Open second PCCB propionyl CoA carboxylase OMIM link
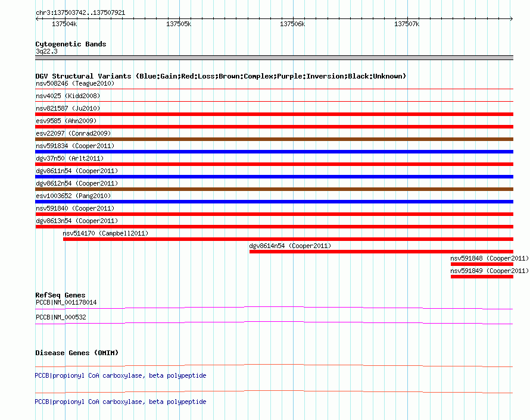The height and width of the screenshot is (420, 530). (x=120, y=402)
